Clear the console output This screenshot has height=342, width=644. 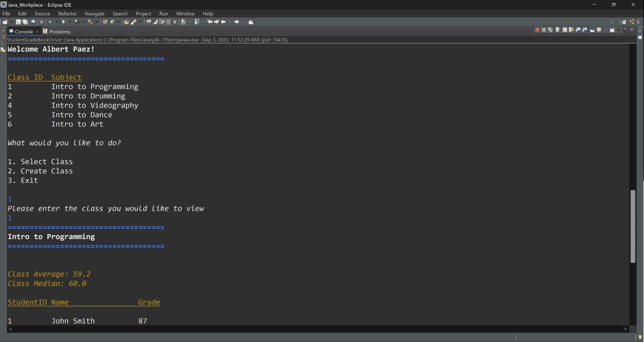[x=558, y=30]
